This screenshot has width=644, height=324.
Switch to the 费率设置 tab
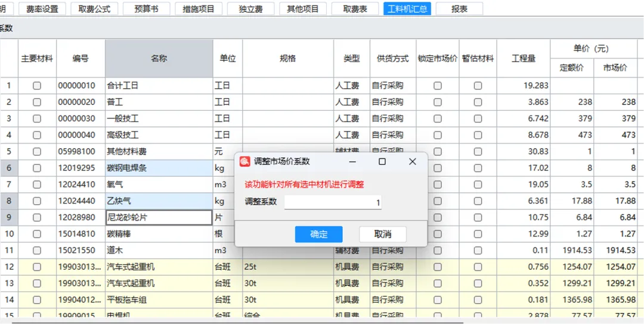coord(42,8)
